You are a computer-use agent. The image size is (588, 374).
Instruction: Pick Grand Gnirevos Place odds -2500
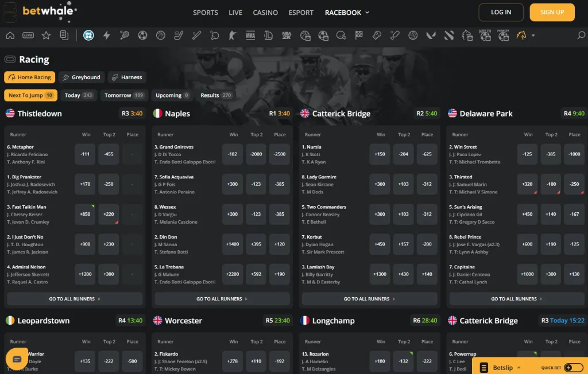coord(280,154)
